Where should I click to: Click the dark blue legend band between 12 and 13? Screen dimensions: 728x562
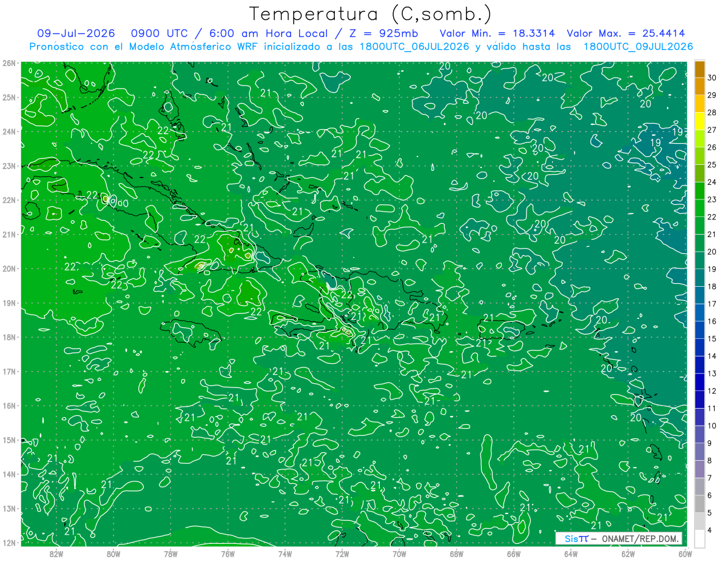(x=699, y=383)
